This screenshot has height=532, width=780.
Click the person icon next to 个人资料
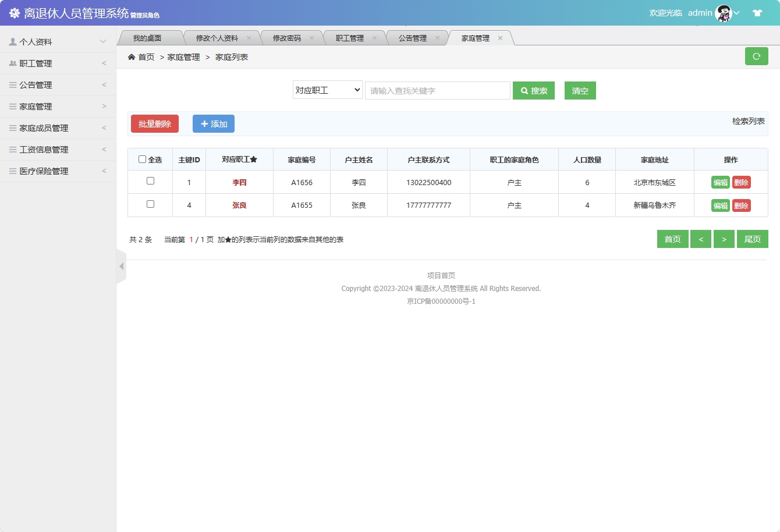point(12,41)
